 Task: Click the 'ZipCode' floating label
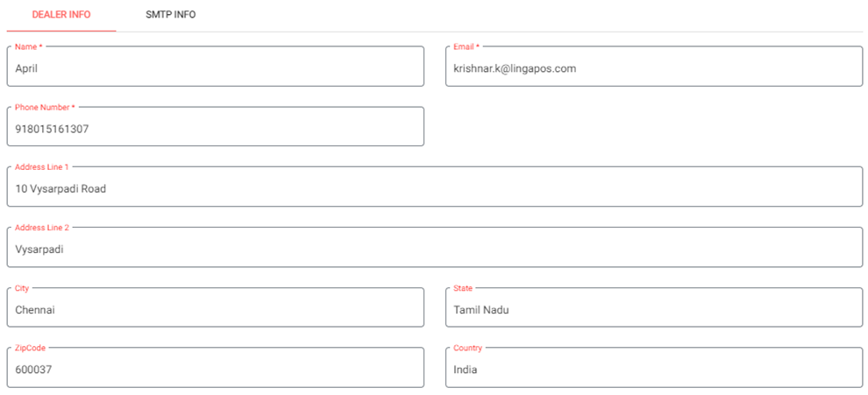coord(30,348)
